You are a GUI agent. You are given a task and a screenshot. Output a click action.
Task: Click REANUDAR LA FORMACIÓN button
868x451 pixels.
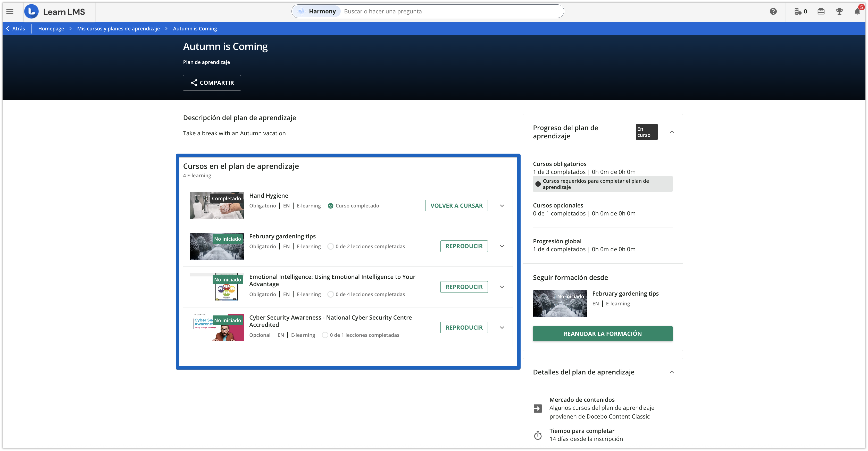pyautogui.click(x=603, y=334)
